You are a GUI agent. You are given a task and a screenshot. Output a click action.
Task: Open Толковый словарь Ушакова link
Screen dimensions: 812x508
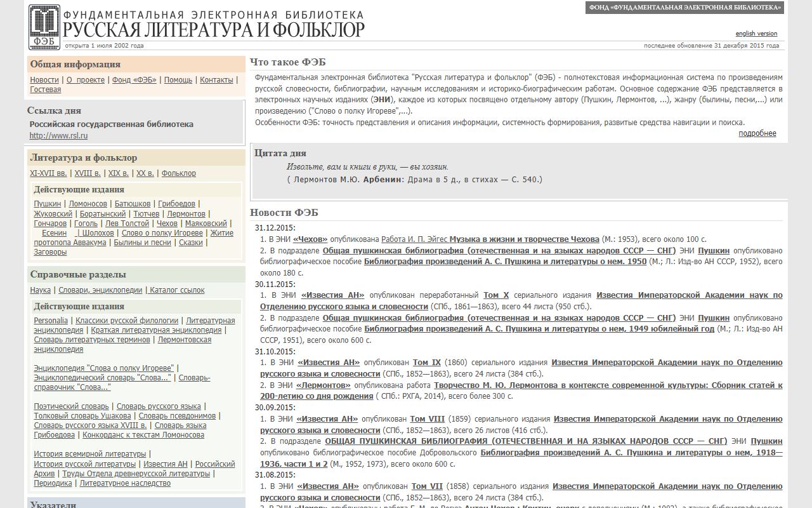tap(82, 416)
